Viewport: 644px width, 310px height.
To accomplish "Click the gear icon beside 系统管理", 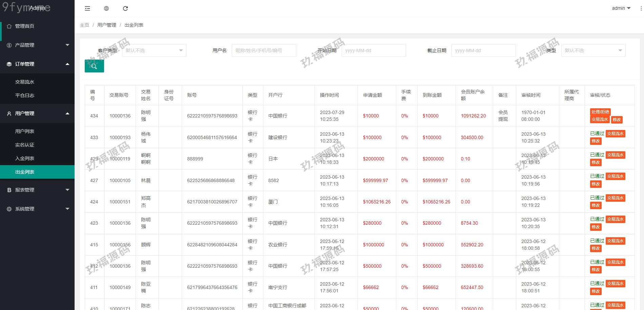I will click(x=9, y=209).
